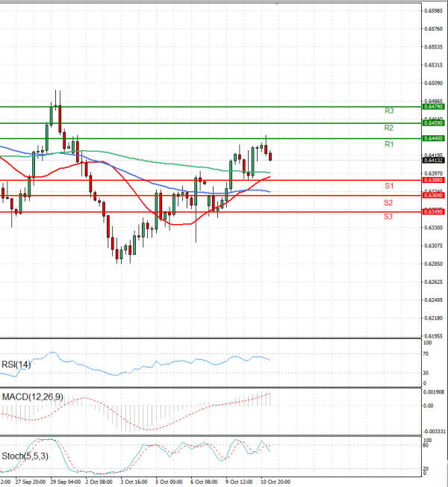Select the 0.64590 price tag
Viewport: 448px width, 487px height.
tap(433, 123)
